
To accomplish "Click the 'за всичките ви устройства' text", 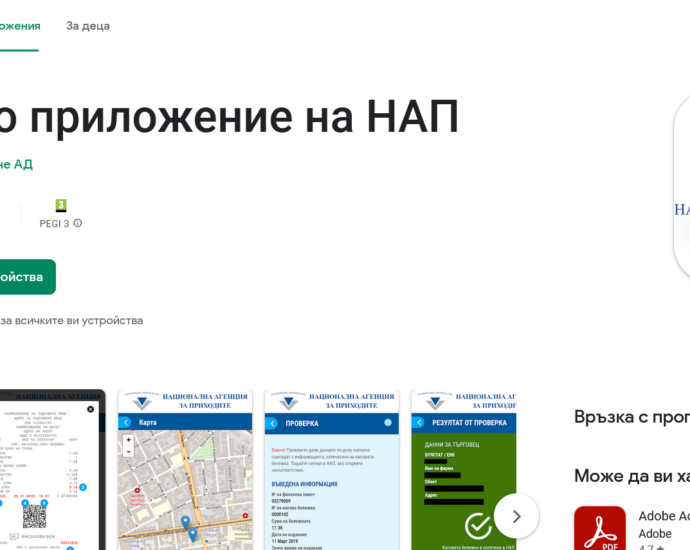I will coord(72,321).
